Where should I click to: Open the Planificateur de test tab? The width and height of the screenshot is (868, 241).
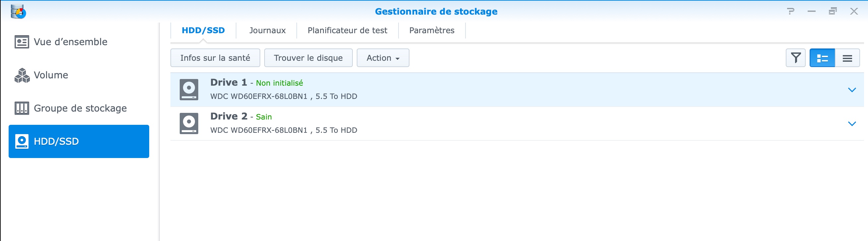[x=347, y=31]
